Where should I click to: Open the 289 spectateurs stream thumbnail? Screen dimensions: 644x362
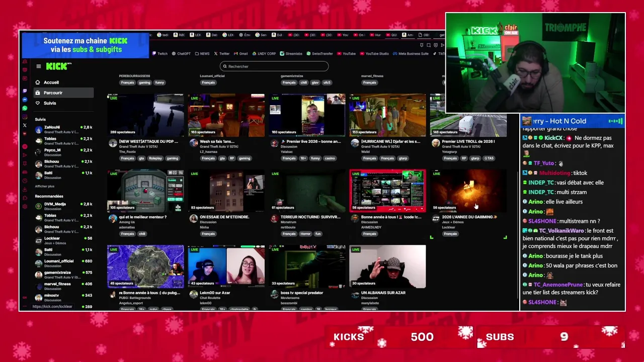point(145,115)
